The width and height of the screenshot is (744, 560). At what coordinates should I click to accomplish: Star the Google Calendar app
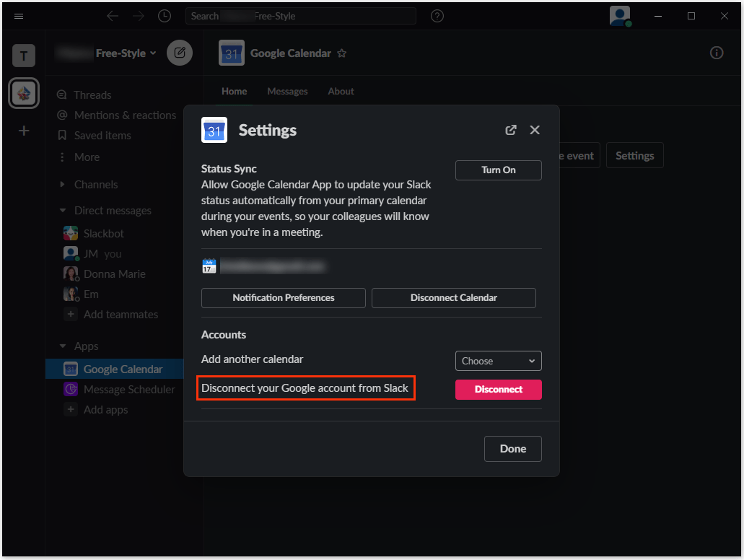coord(341,53)
